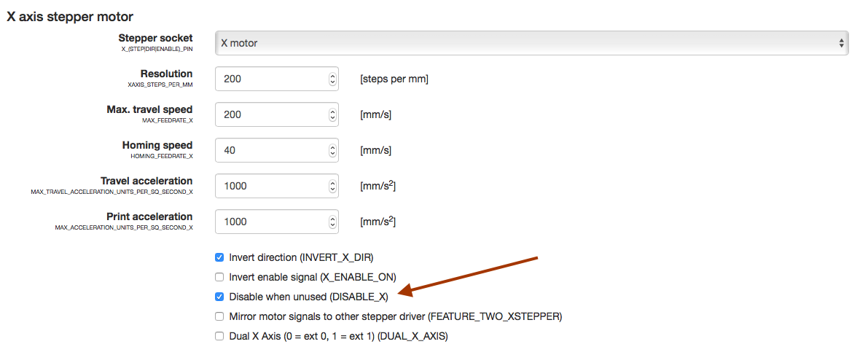
Task: Uncheck the Invert direction checkbox
Action: pyautogui.click(x=219, y=257)
